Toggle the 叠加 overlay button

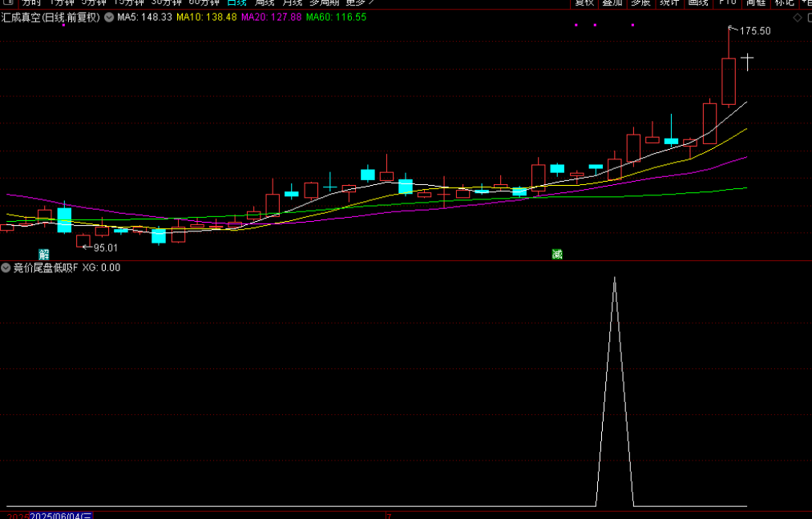[x=612, y=3]
